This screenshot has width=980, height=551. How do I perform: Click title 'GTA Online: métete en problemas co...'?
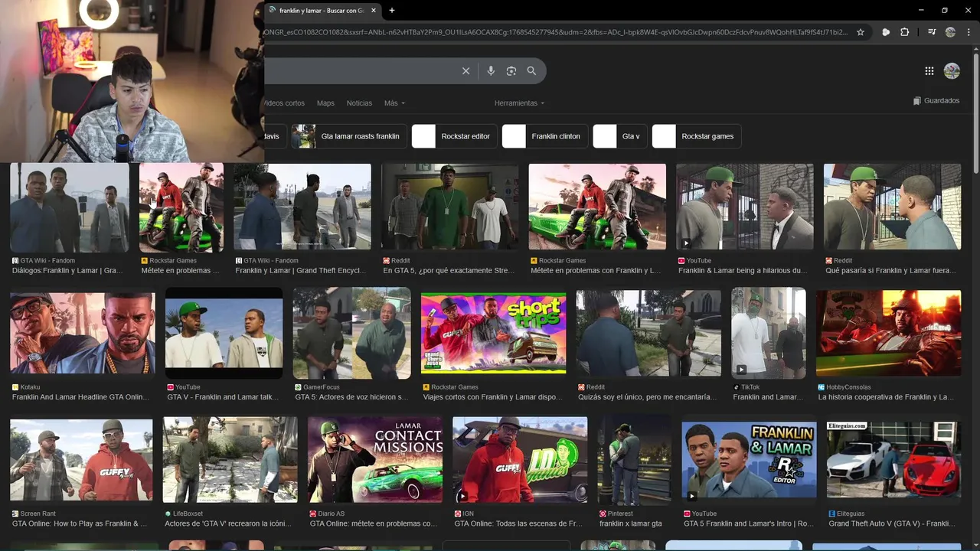[x=374, y=523]
